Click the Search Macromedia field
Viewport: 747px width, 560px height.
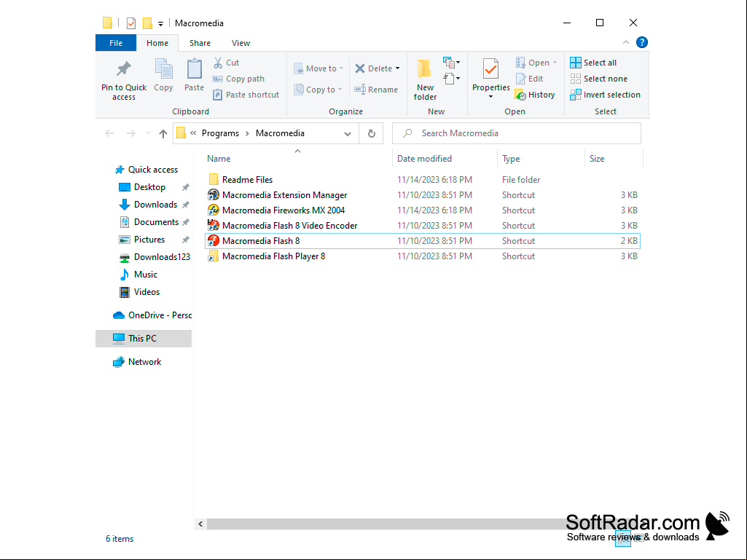pyautogui.click(x=517, y=133)
